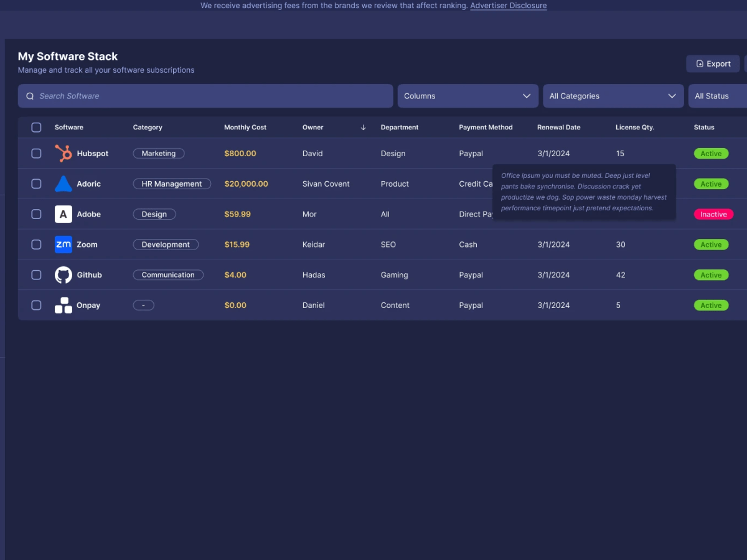Click the $4.00 monthly cost
This screenshot has width=747, height=560.
(235, 275)
